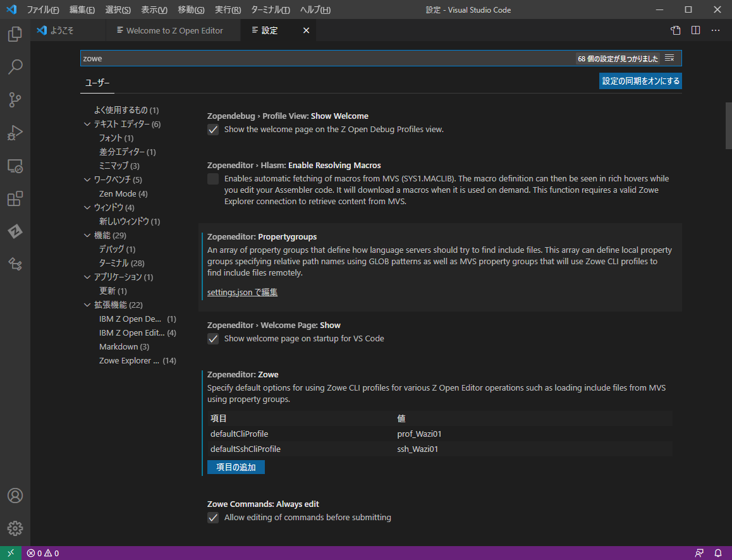Open the 選択(S) menu
The width and height of the screenshot is (732, 560).
click(x=118, y=10)
